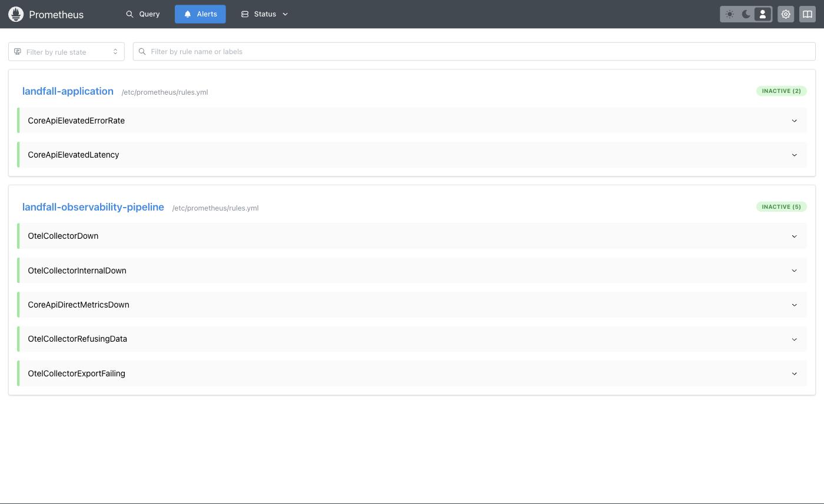The width and height of the screenshot is (824, 504).
Task: Click the Prometheus logo icon
Action: [16, 14]
